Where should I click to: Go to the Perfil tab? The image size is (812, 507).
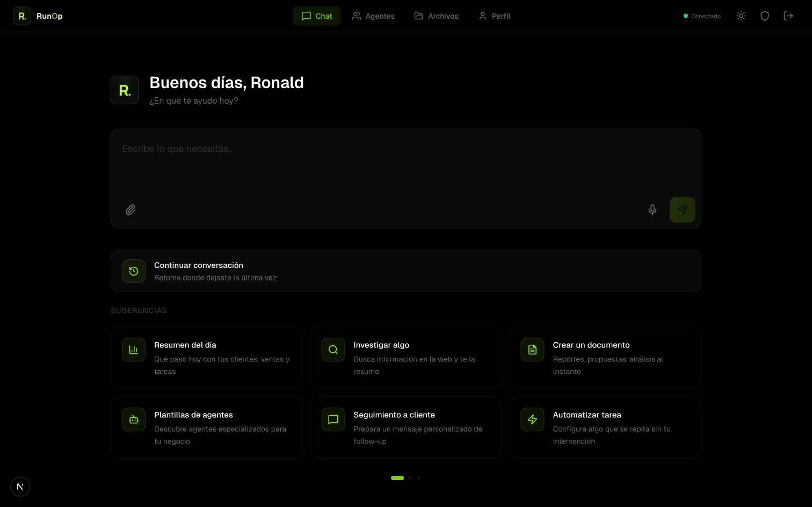pos(494,16)
